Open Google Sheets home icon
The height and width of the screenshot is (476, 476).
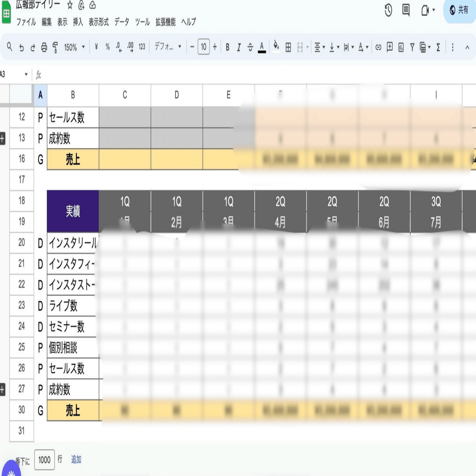tap(6, 13)
